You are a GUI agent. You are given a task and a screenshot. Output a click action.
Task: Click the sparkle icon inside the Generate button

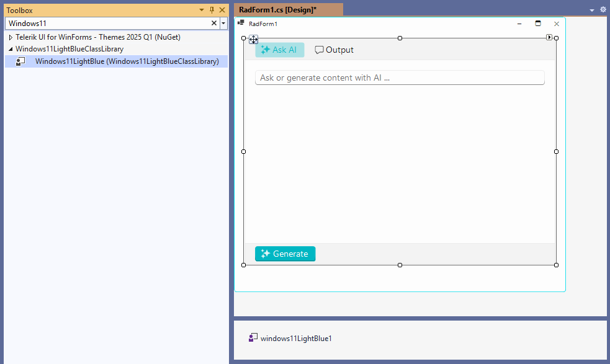266,254
